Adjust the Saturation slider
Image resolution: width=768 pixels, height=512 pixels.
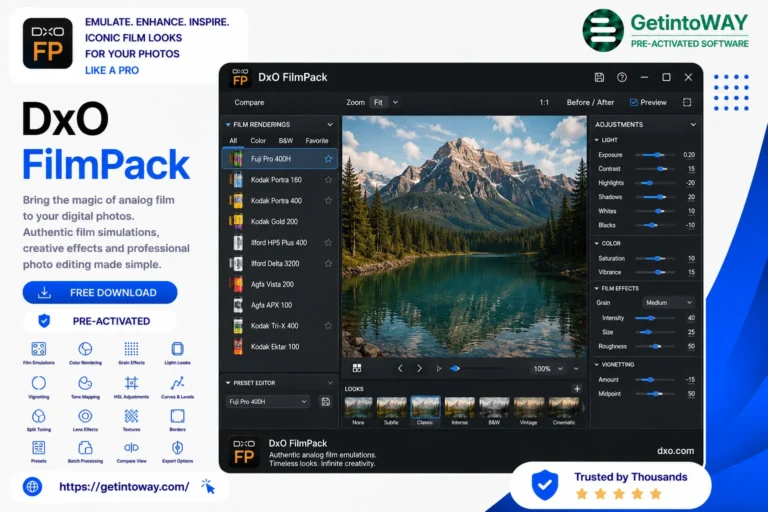click(655, 258)
